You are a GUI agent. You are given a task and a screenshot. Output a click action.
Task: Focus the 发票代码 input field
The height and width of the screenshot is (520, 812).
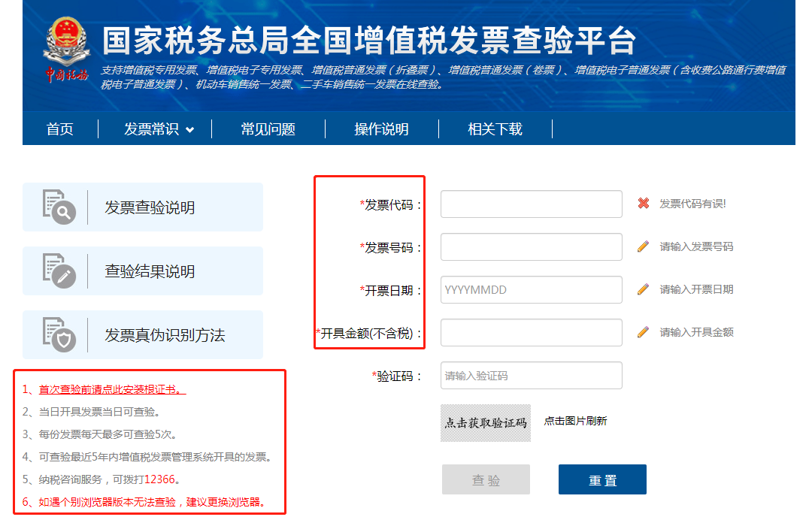pos(532,204)
